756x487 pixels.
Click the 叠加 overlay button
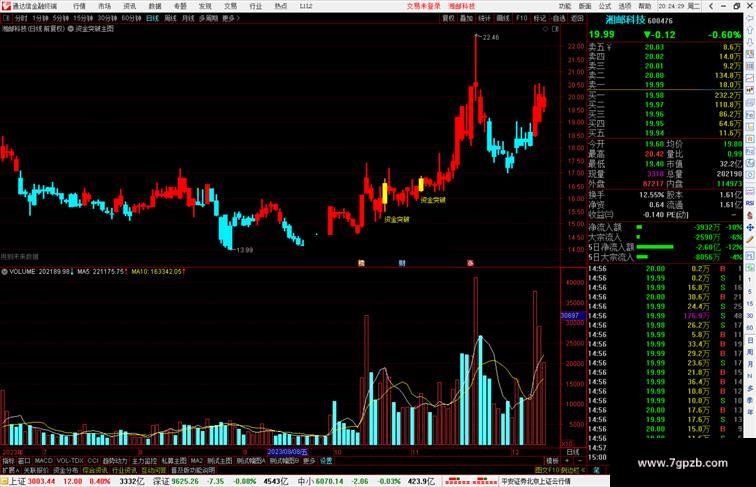point(466,18)
